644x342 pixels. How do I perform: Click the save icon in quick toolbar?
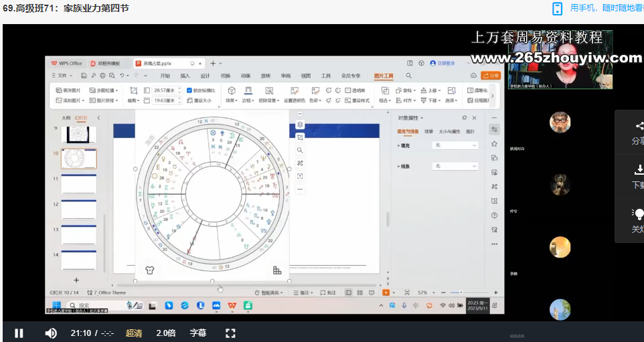[84, 76]
